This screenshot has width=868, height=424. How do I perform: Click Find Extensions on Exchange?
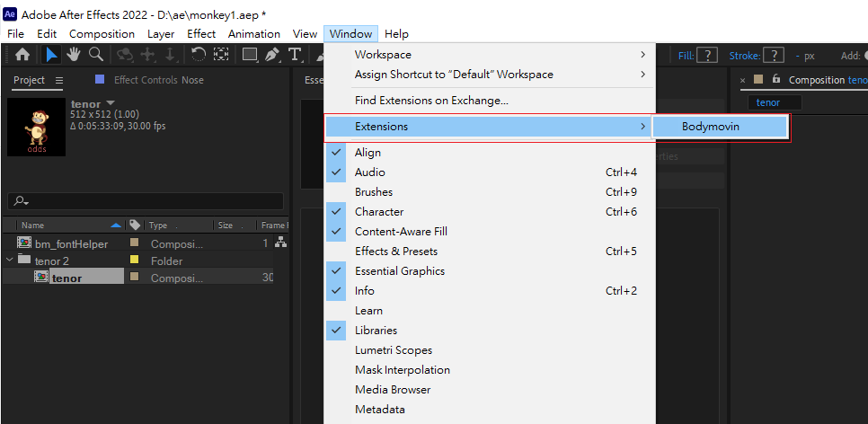coord(431,101)
